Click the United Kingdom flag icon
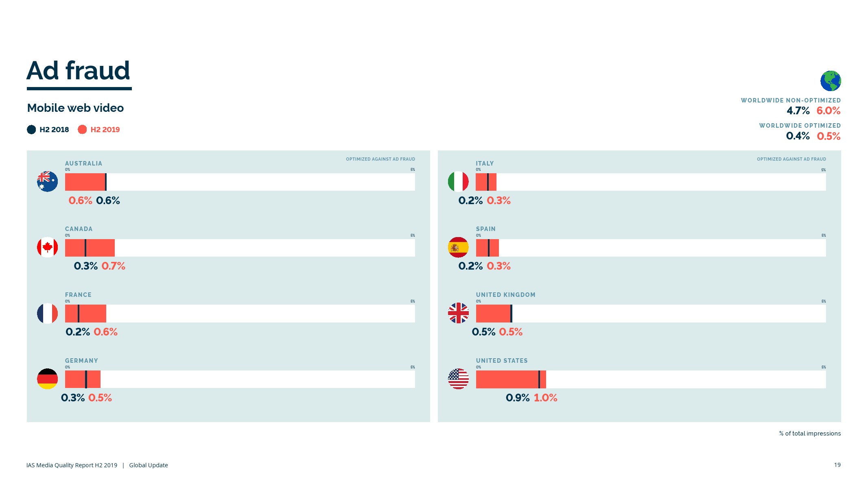 458,313
